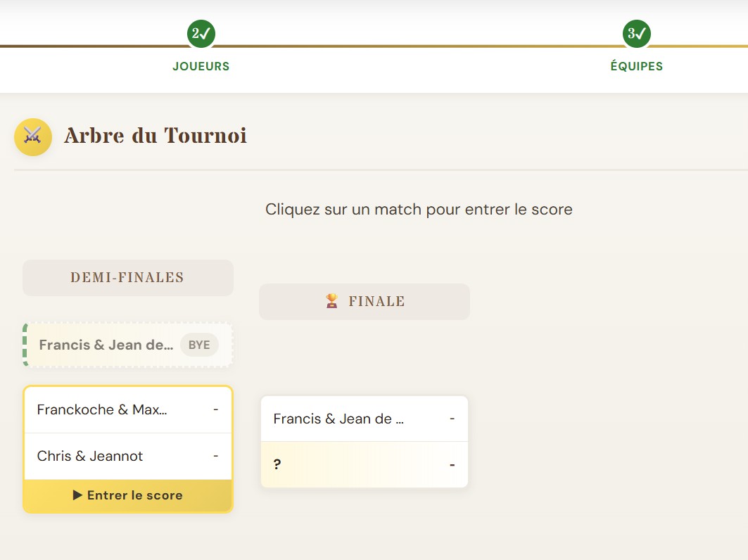Viewport: 748px width, 560px height.
Task: Click the progress line between Joueurs and Équipes
Action: click(419, 46)
